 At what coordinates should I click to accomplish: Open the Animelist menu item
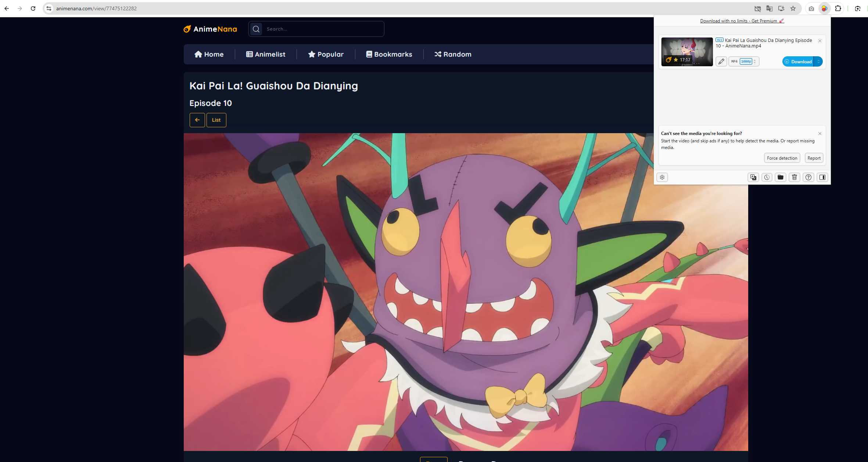coord(266,54)
